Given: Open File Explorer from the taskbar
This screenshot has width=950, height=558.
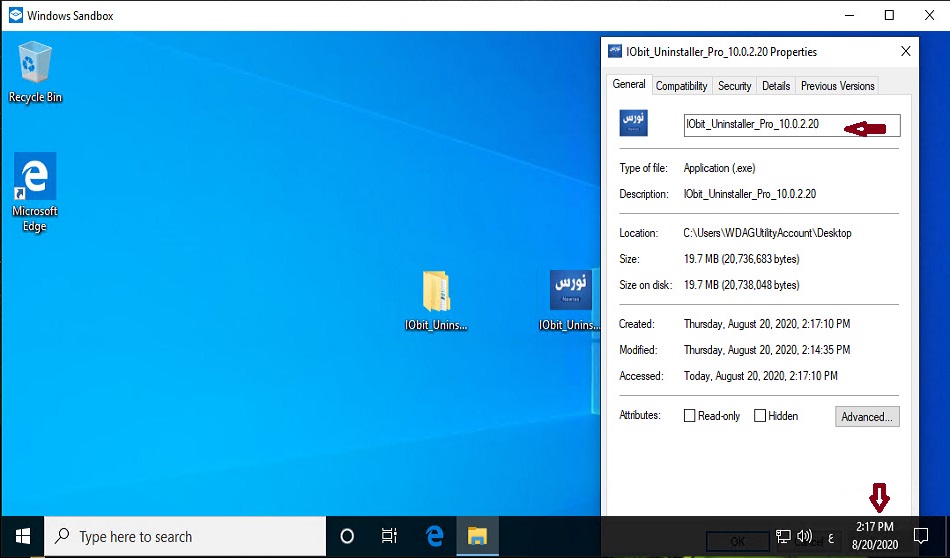Looking at the screenshot, I should [x=478, y=536].
